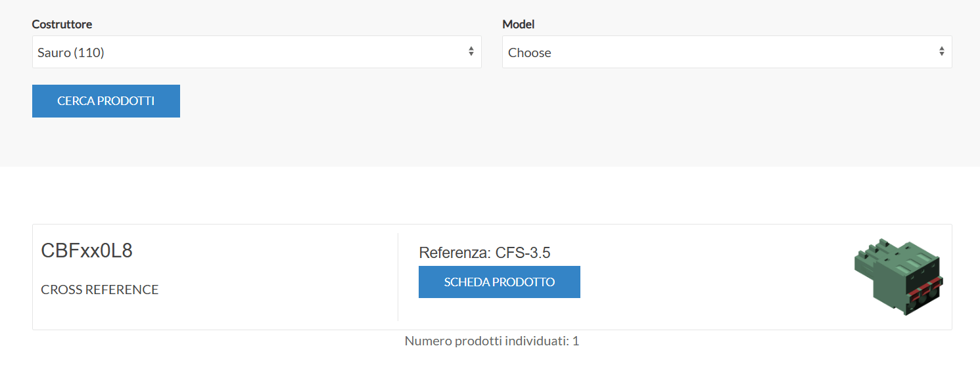Open the Costruttore dropdown showing Sauro (110)
The image size is (980, 367).
click(x=256, y=53)
